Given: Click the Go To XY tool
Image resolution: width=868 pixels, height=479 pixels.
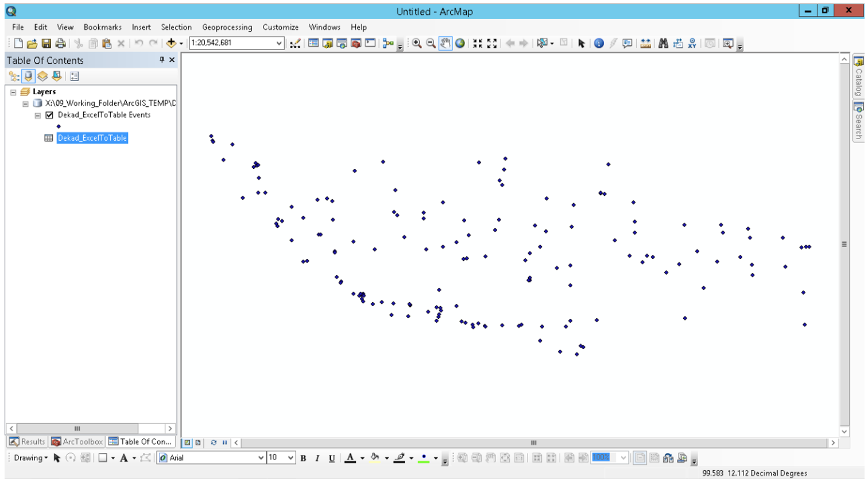Looking at the screenshot, I should click(692, 44).
